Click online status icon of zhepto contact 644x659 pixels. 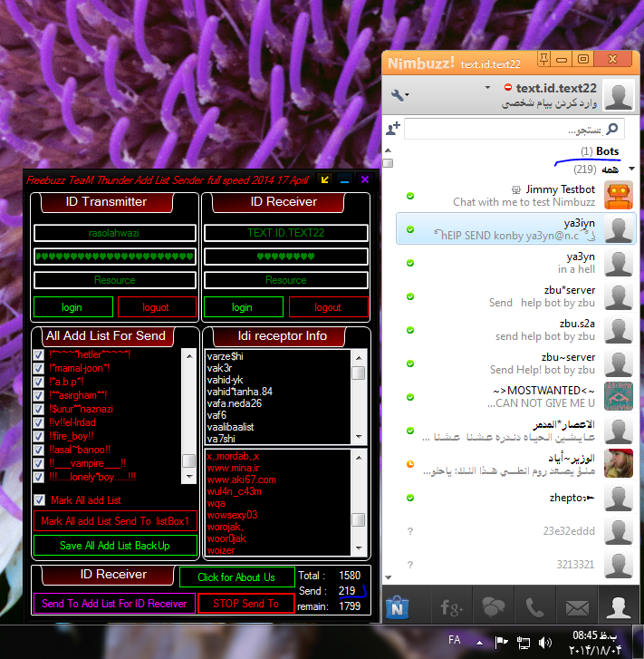click(410, 498)
